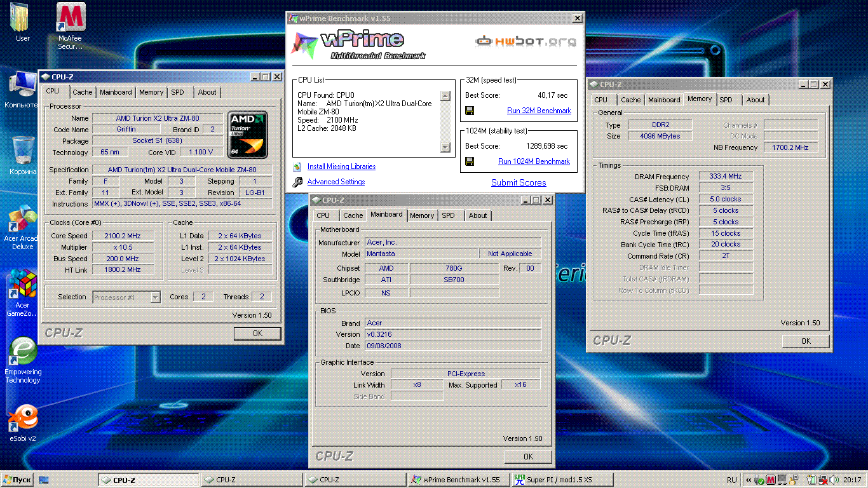Click OK in left CPU-Z CPU window

coord(257,333)
